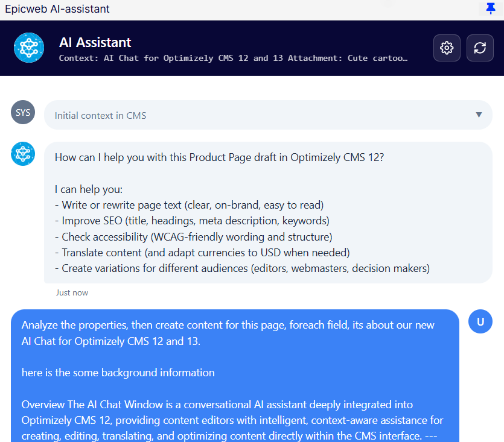Click the Improve SEO suggestion line
504x442 pixels.
(x=195, y=221)
